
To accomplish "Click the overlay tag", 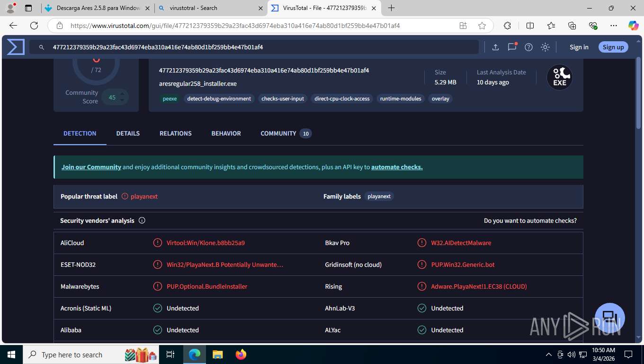I will pyautogui.click(x=440, y=99).
